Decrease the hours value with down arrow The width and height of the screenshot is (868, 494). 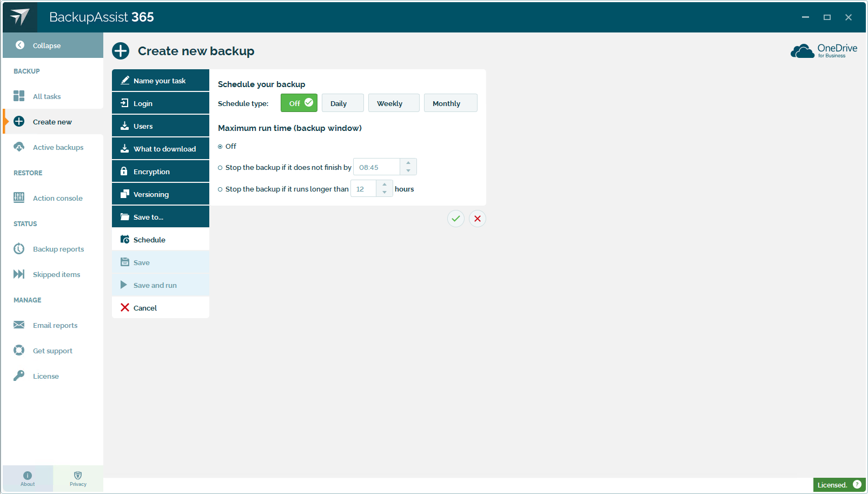(385, 193)
